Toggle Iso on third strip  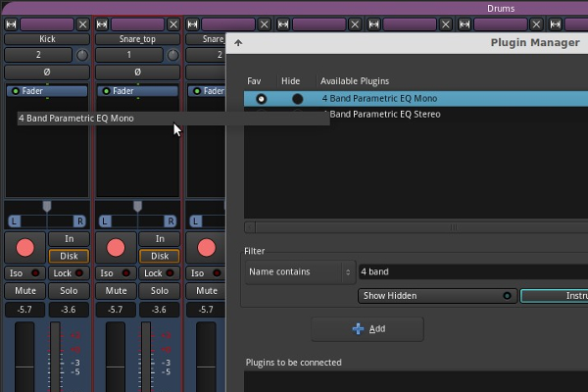pos(206,273)
